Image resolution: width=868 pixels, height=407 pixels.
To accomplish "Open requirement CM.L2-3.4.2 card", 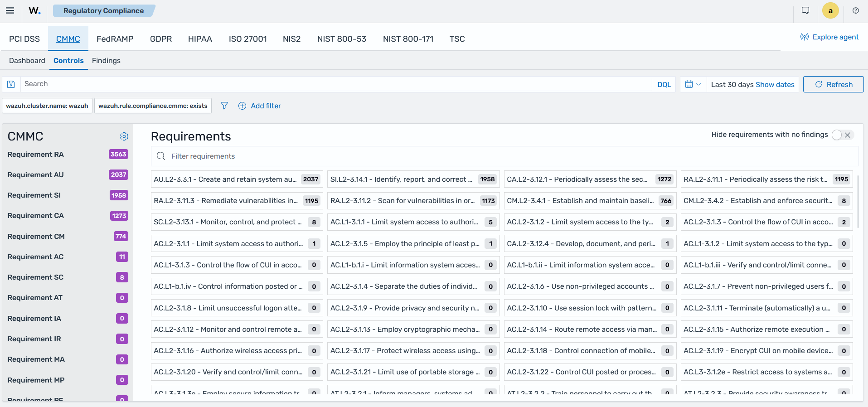I will point(767,201).
